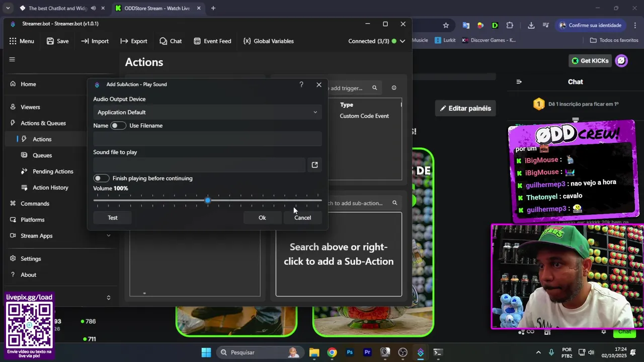Open Queues in the sidebar
The image size is (644, 362).
[x=42, y=155]
